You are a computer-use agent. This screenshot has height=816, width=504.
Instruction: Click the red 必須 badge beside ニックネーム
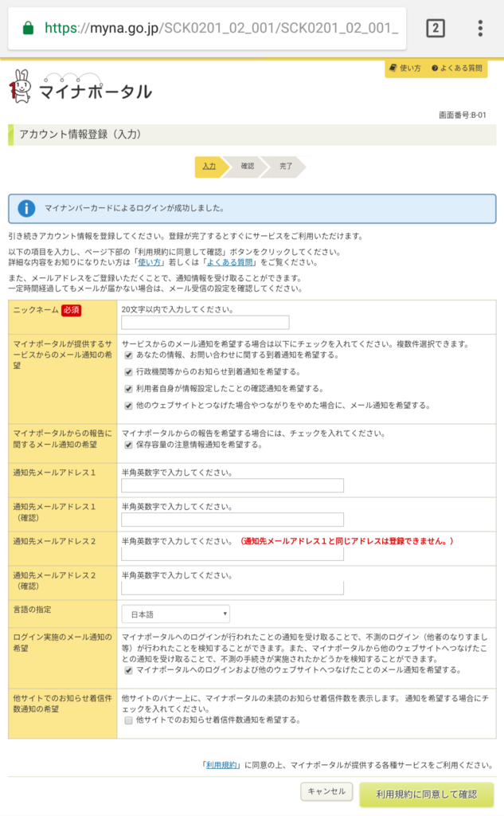[71, 310]
